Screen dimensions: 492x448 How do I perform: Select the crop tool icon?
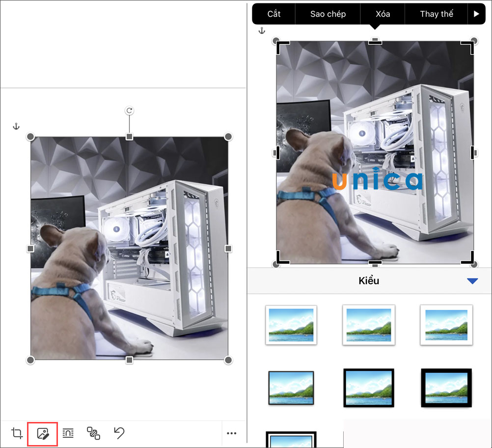(x=17, y=433)
